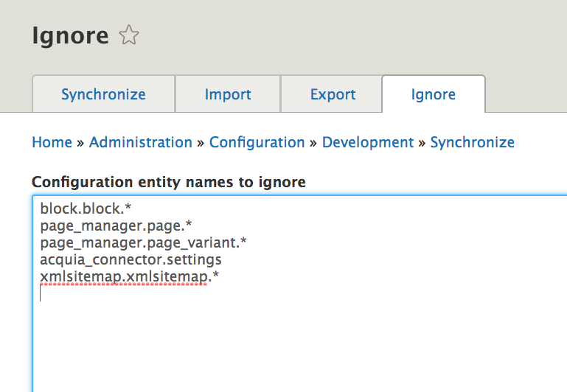Switch to the Import tab
The image size is (567, 392).
[228, 94]
